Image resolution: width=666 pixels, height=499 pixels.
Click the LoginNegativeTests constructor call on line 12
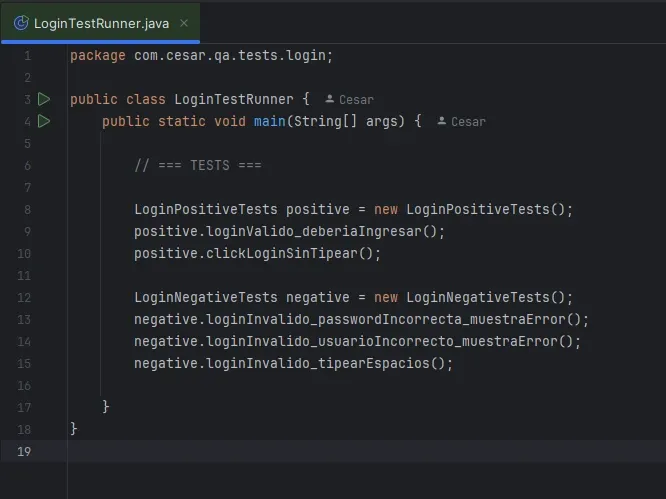(485, 297)
